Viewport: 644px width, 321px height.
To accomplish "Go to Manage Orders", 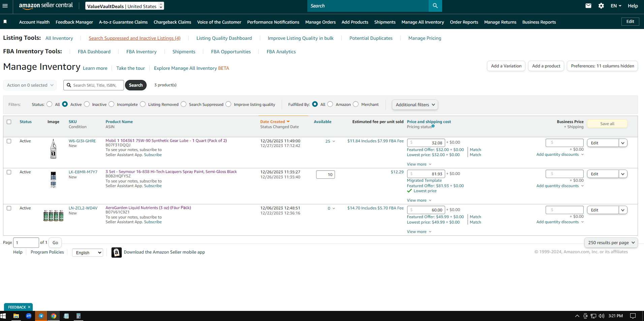I will pyautogui.click(x=320, y=22).
